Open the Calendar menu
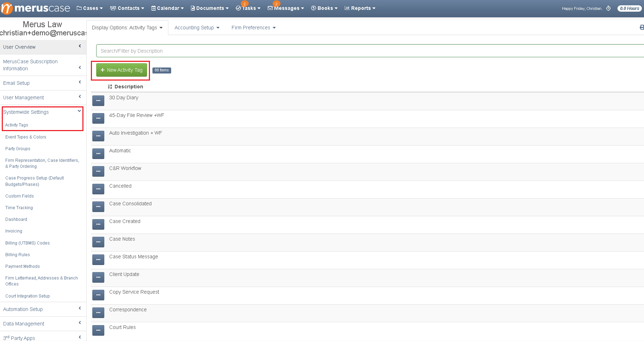Image resolution: width=644 pixels, height=341 pixels. (167, 8)
